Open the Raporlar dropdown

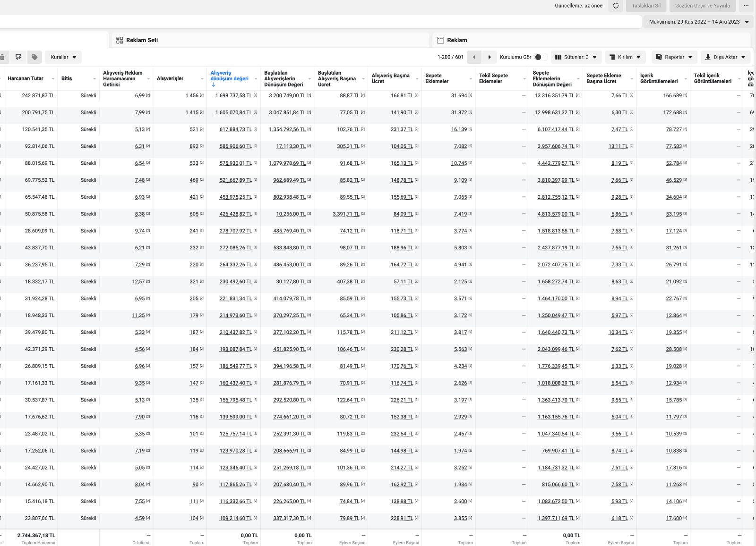coord(674,57)
